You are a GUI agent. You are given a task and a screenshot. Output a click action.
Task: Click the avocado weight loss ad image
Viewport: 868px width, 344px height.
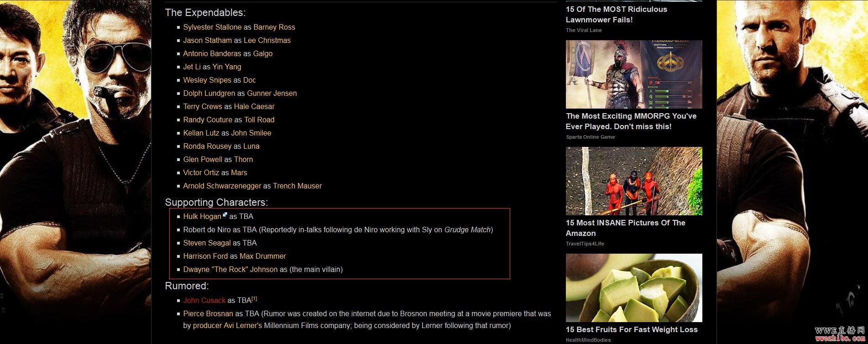point(634,288)
